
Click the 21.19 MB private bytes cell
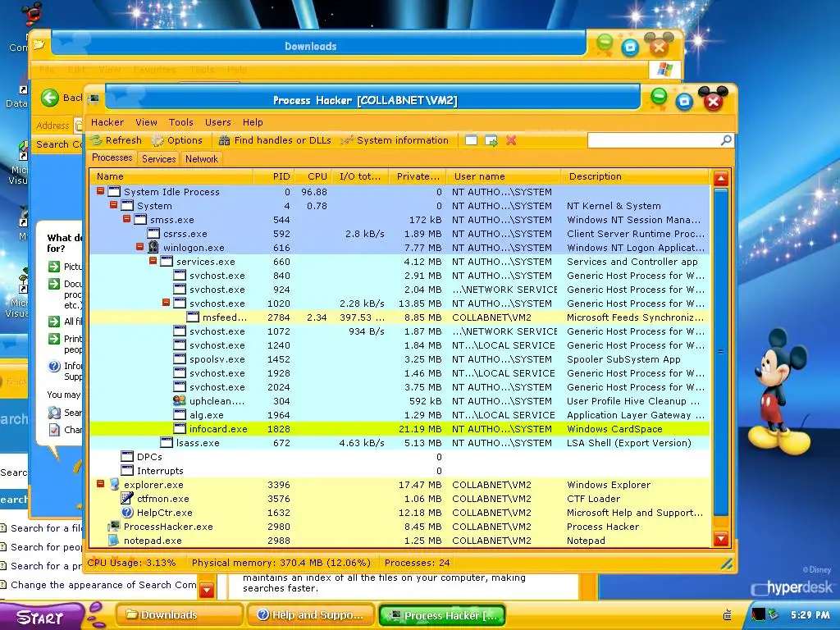419,428
